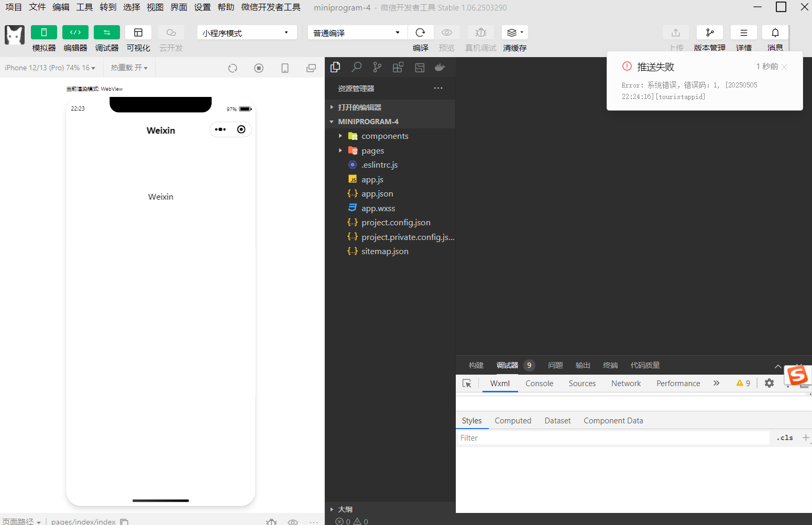Toggle the visualization (可视化) panel
This screenshot has width=812, height=525.
(x=138, y=32)
